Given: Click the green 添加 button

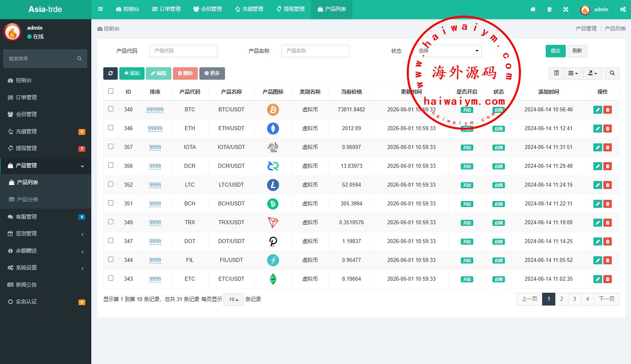Looking at the screenshot, I should [x=132, y=73].
